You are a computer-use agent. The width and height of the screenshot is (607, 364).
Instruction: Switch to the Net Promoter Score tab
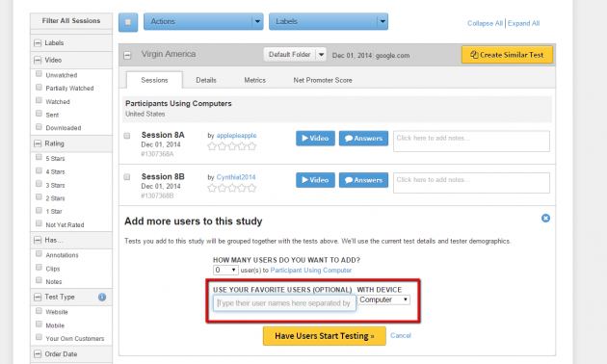[x=323, y=80]
